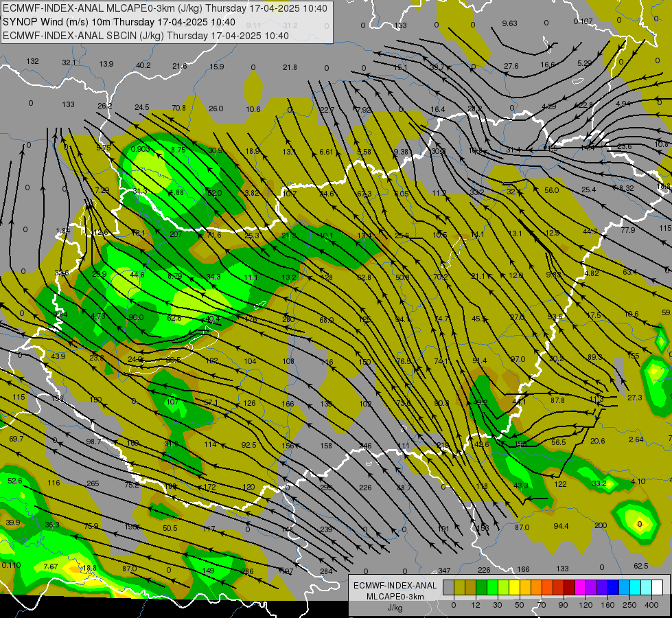This screenshot has width=672, height=618.
Task: Click the J/kg unit label in legend
Action: tap(395, 608)
